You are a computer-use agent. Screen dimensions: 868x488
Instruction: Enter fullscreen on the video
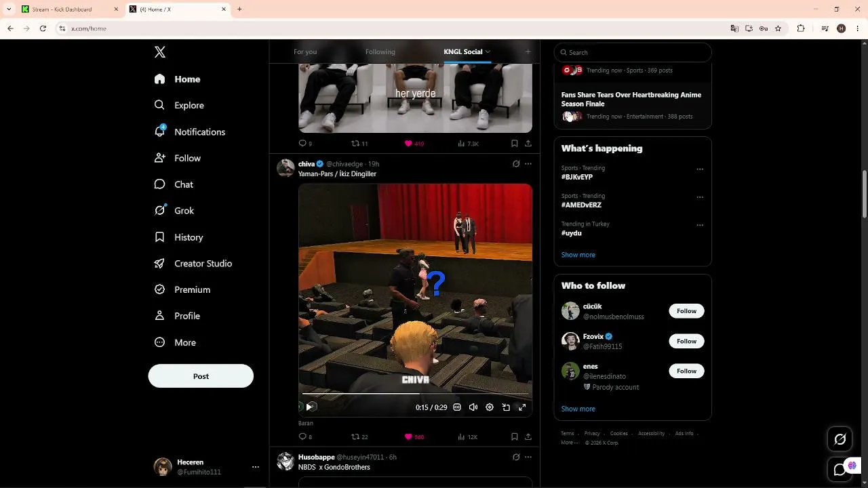pyautogui.click(x=522, y=407)
